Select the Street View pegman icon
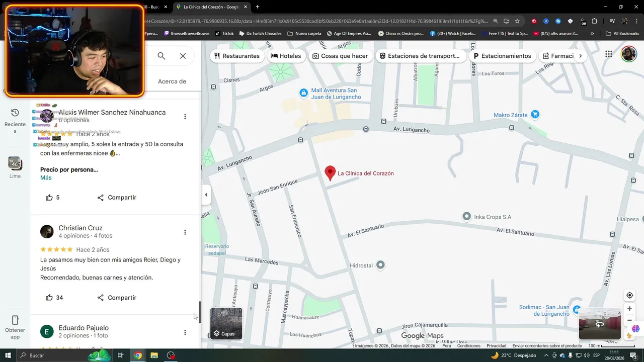 (629, 335)
